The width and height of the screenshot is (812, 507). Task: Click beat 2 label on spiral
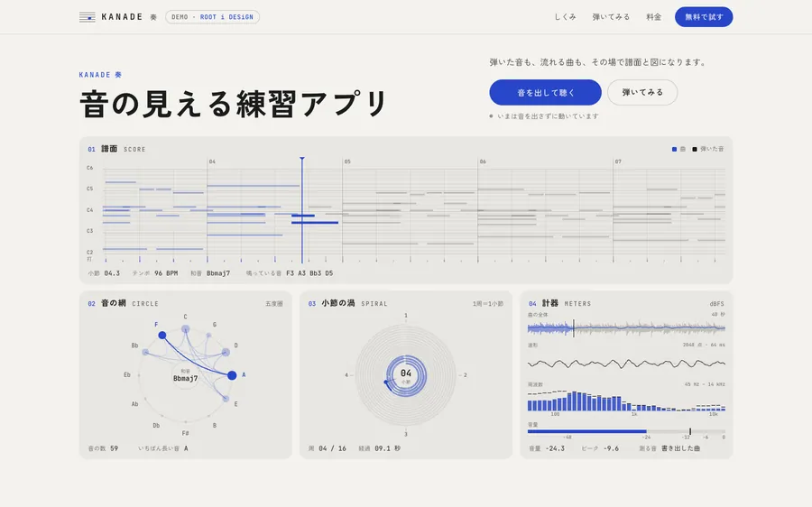point(465,375)
